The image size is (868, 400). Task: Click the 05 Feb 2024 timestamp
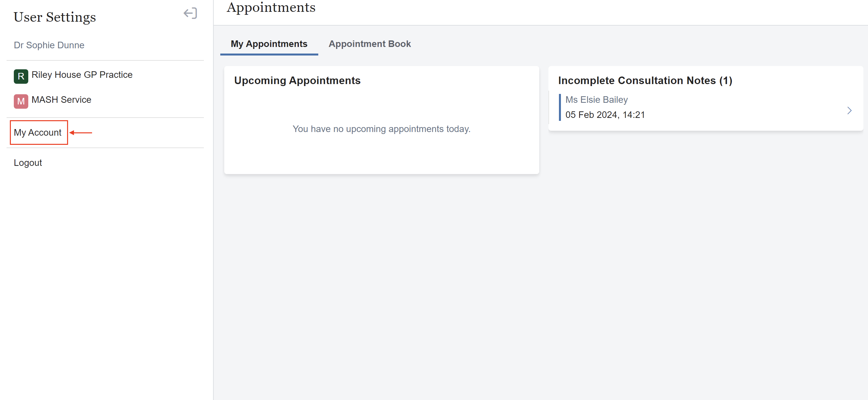tap(605, 115)
